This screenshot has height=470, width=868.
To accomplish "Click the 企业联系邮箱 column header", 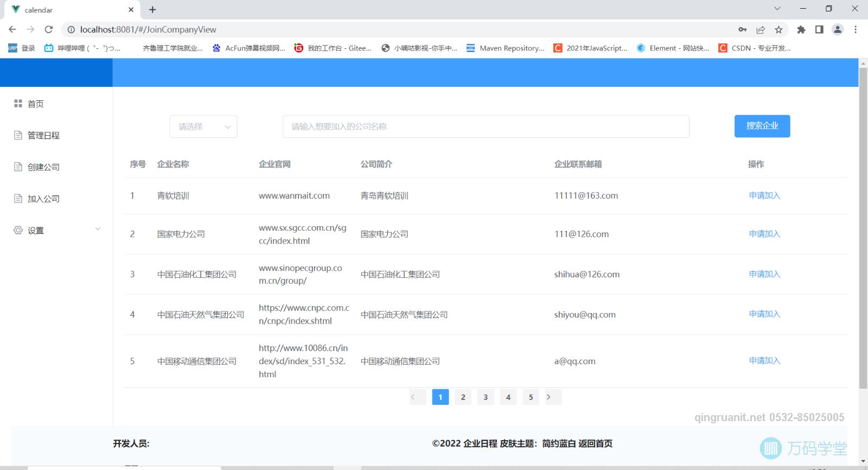I will (x=578, y=164).
